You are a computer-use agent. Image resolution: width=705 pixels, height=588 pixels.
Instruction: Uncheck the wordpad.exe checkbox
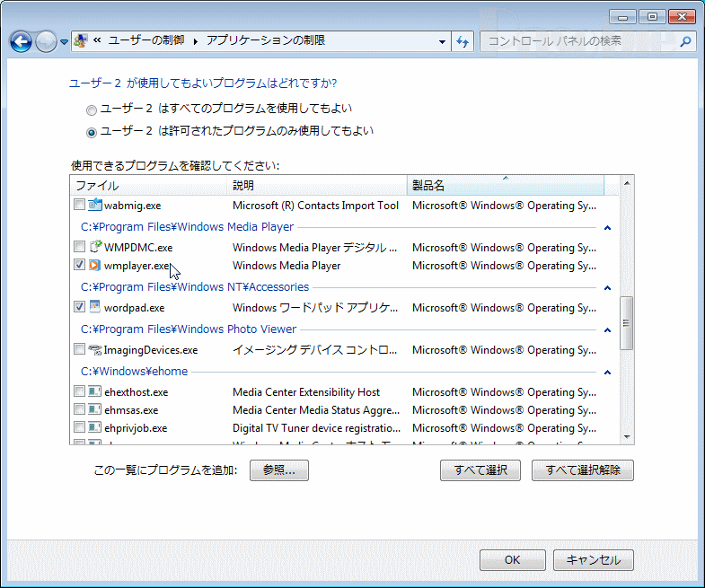[79, 307]
